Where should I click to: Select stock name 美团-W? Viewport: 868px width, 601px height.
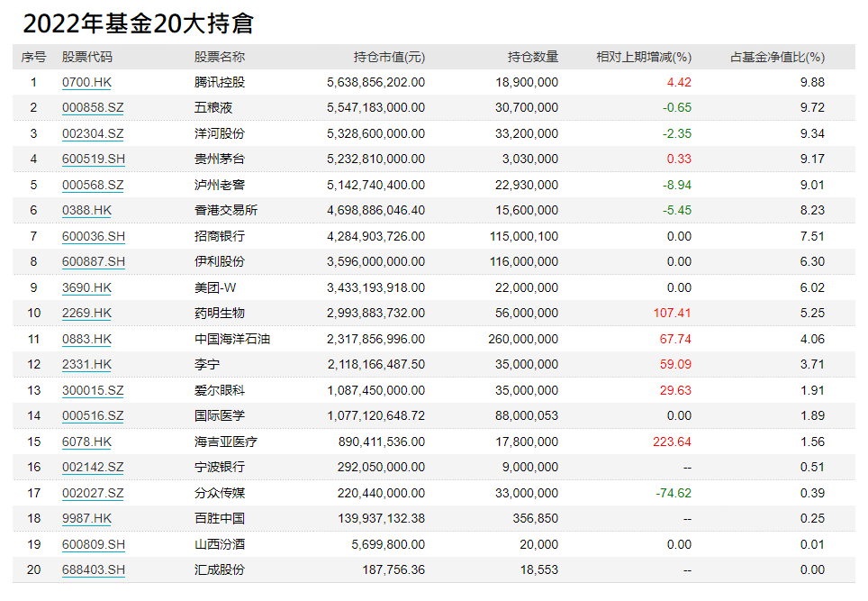tap(215, 288)
